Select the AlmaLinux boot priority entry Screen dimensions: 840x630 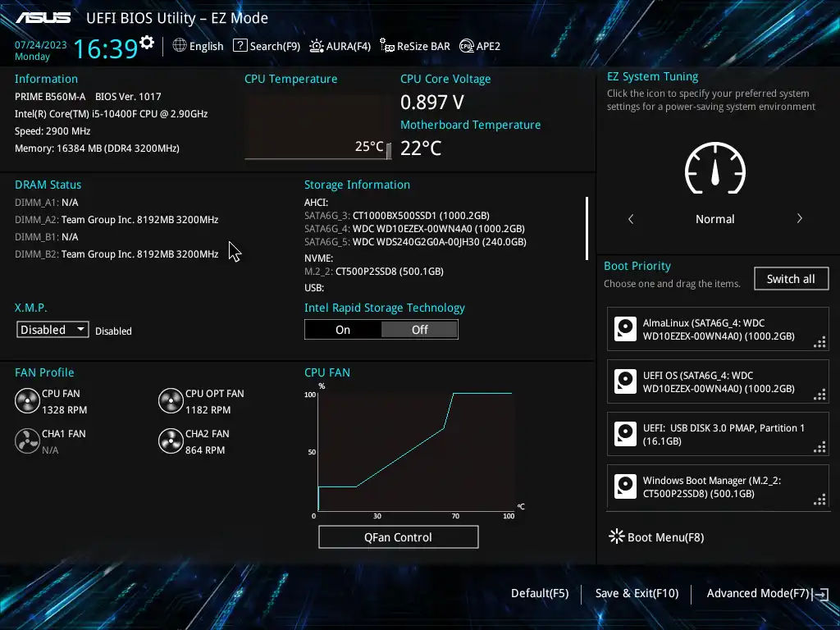718,330
